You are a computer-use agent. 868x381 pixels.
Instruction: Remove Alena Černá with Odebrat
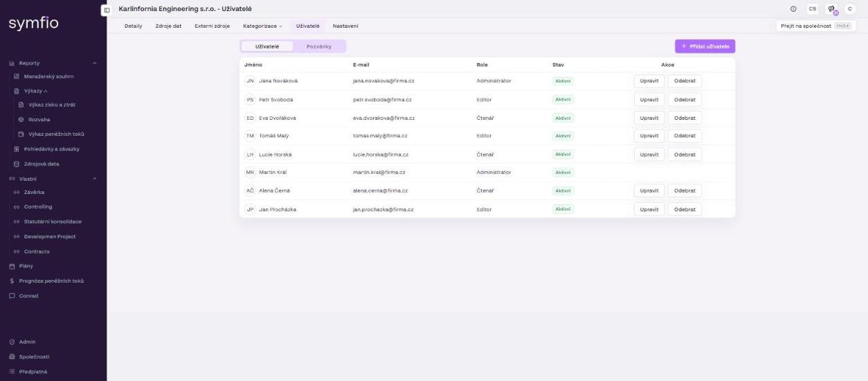pyautogui.click(x=685, y=190)
